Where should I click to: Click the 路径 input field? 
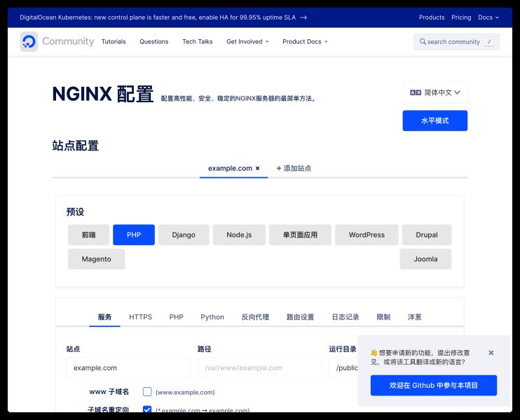pos(260,367)
